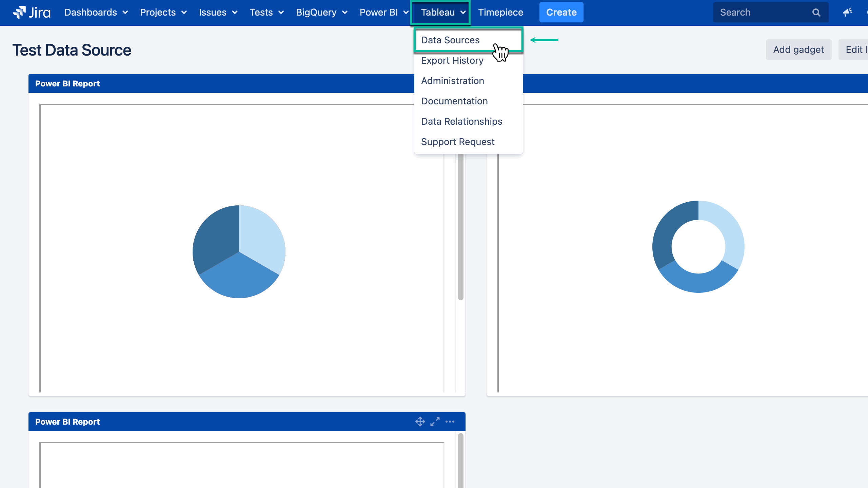The width and height of the screenshot is (868, 488).
Task: Open the Projects dropdown
Action: tap(163, 12)
